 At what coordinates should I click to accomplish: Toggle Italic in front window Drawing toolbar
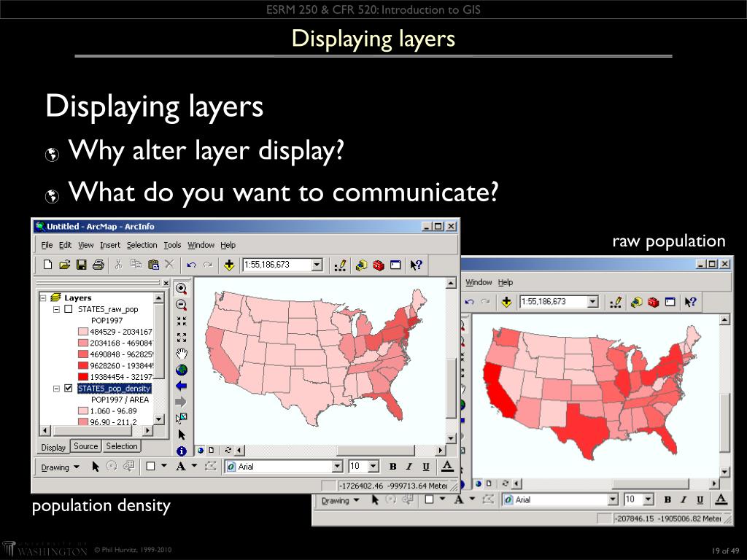click(x=409, y=467)
